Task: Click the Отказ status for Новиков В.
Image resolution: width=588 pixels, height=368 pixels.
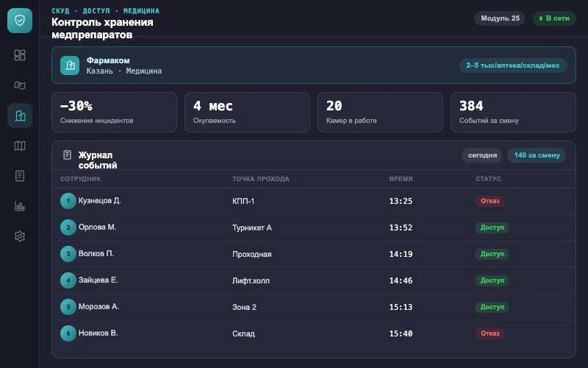Action: coord(490,333)
